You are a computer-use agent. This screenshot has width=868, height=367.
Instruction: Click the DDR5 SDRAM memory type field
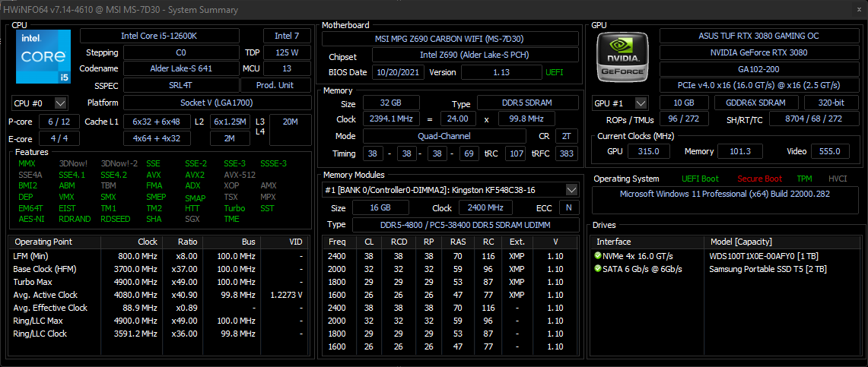click(x=527, y=103)
